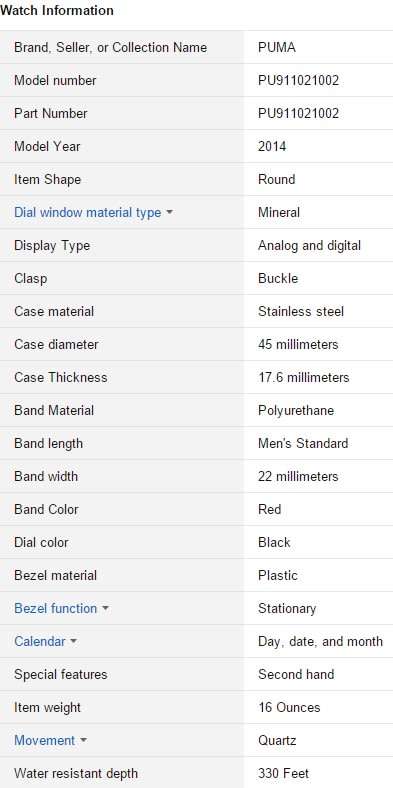Expand the arrow beside Bezel function
Viewport: 393px width, 788px height.
click(x=105, y=609)
